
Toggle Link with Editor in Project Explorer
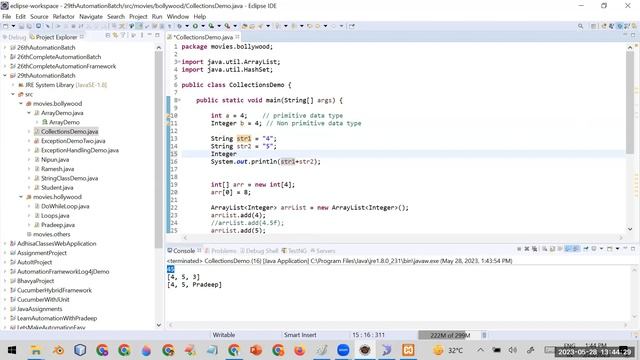pos(115,36)
